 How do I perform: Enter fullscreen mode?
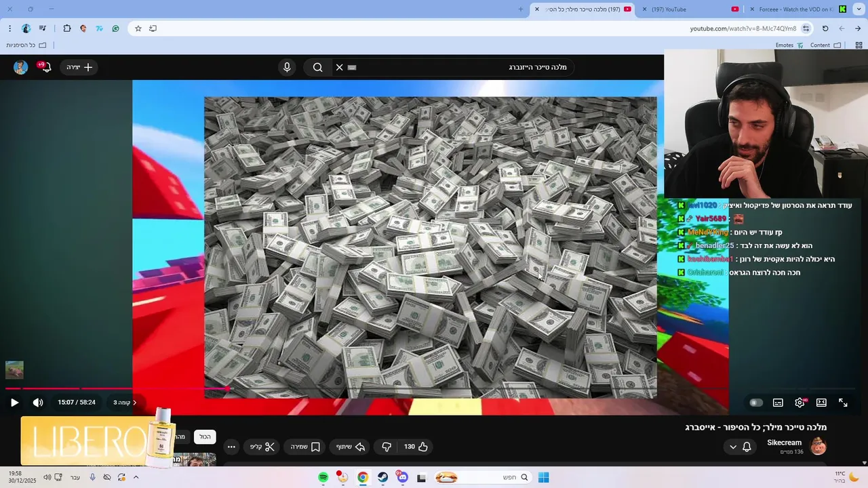tap(843, 403)
